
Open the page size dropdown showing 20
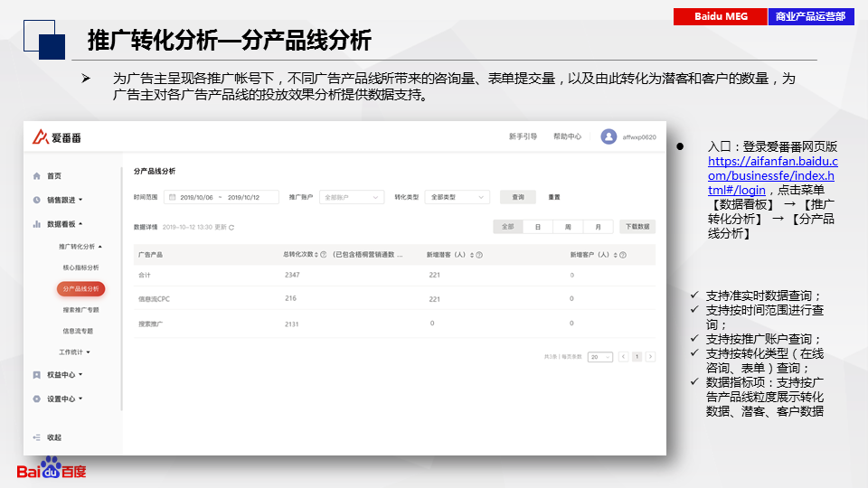point(599,357)
